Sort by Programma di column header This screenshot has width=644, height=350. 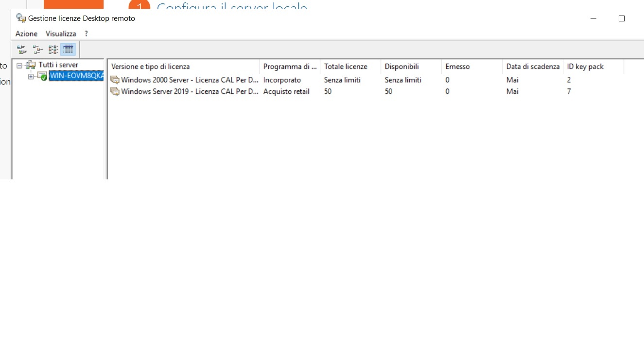(x=290, y=67)
